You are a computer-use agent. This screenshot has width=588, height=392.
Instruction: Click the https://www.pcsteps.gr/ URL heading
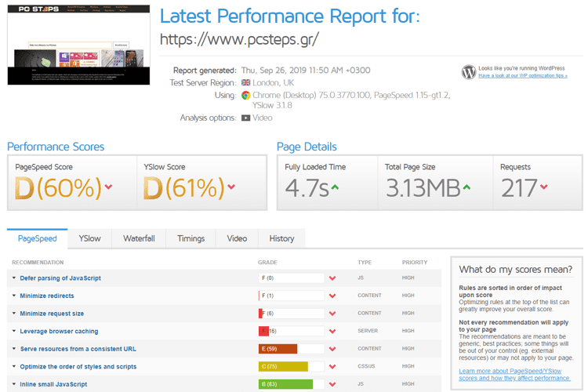pos(239,39)
